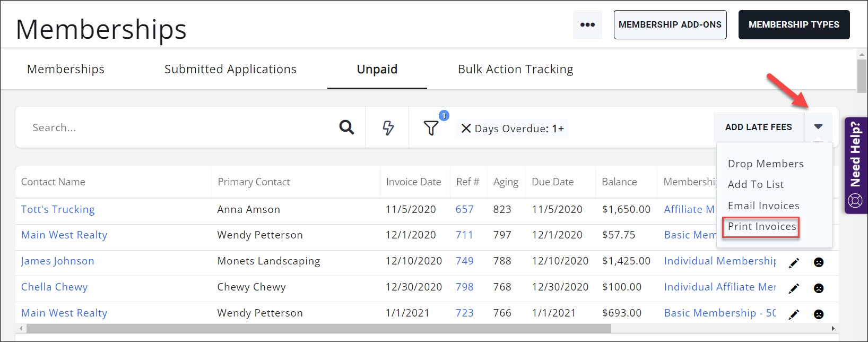The width and height of the screenshot is (868, 342).
Task: Click the Membership Add-Ons button
Action: (670, 25)
